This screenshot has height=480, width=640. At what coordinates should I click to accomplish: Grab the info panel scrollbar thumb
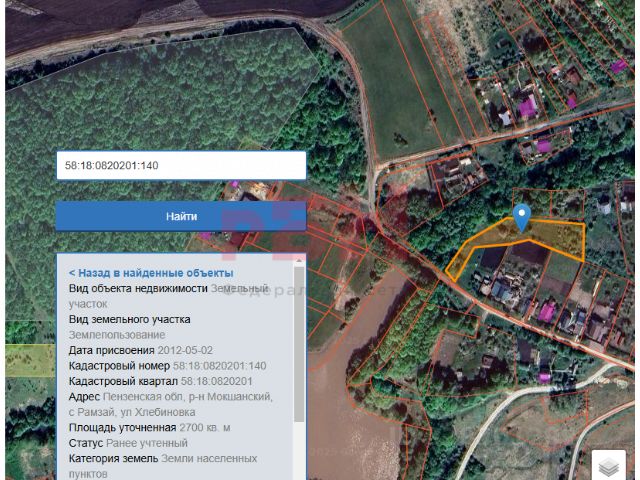pyautogui.click(x=299, y=344)
